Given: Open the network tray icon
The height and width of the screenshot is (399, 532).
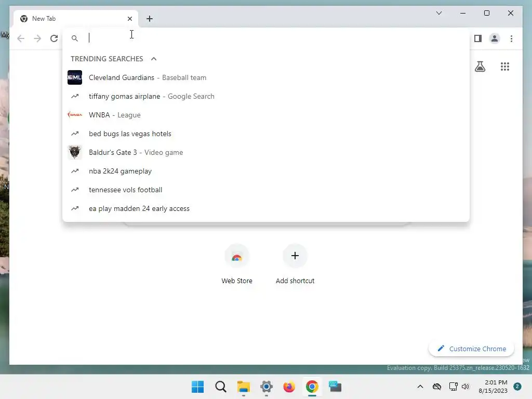Looking at the screenshot, I should [453, 387].
